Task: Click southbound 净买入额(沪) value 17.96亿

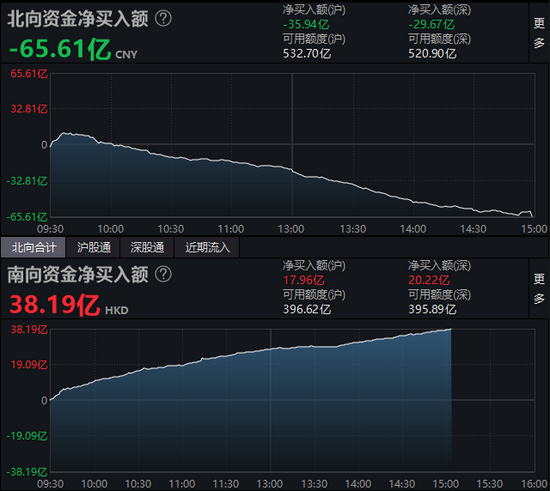Action: click(304, 280)
